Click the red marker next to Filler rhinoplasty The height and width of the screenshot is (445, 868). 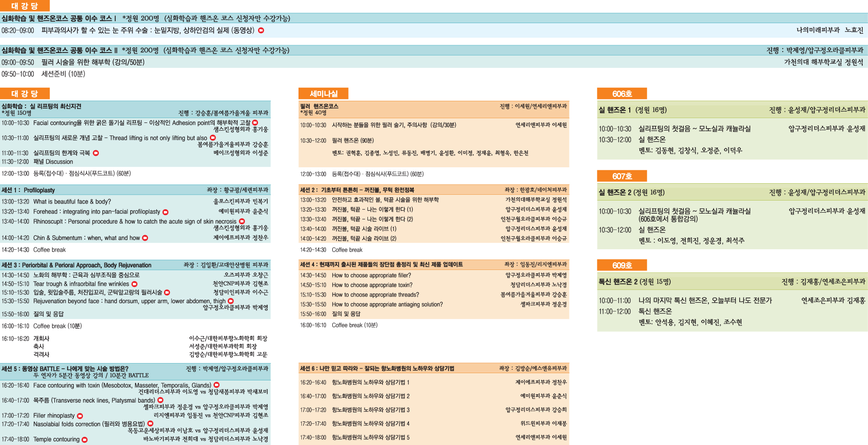[80, 416]
